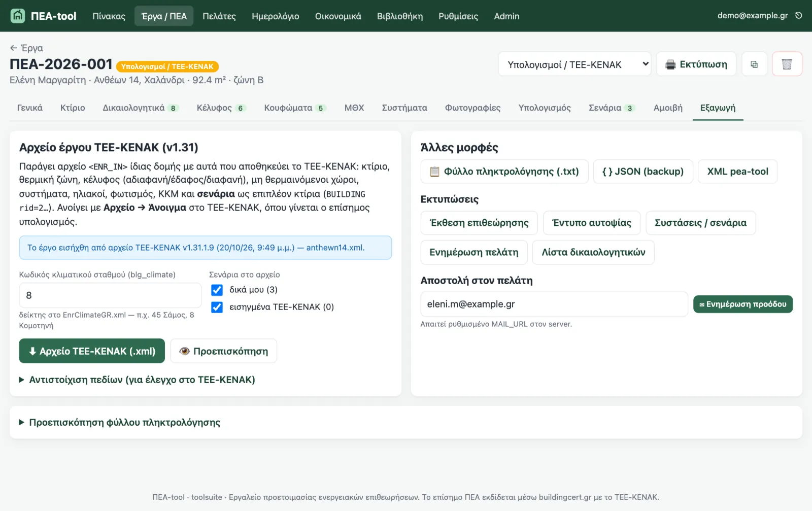Open the Πίνακας menu item
This screenshot has width=812, height=511.
click(x=109, y=16)
